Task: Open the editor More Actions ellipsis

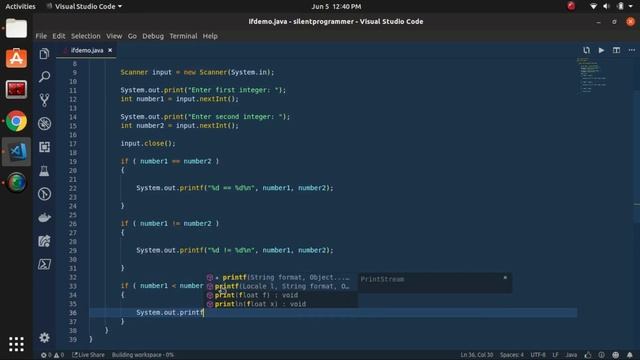Action: click(x=632, y=50)
